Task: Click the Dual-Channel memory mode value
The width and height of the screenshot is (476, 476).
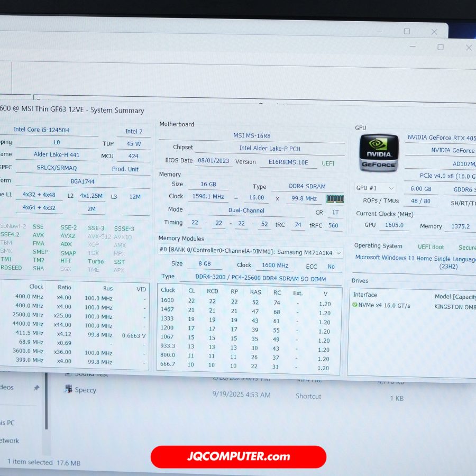Action: coord(246,210)
